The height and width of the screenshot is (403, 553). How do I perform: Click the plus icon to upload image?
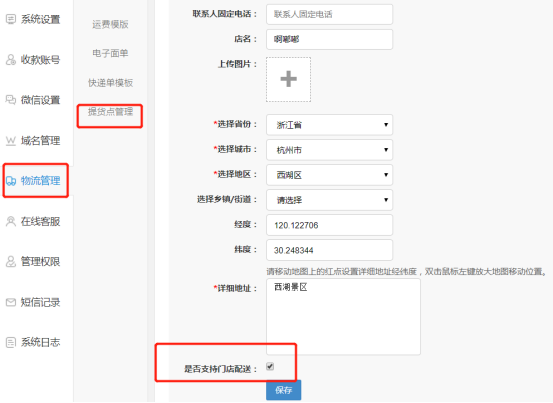tap(288, 79)
